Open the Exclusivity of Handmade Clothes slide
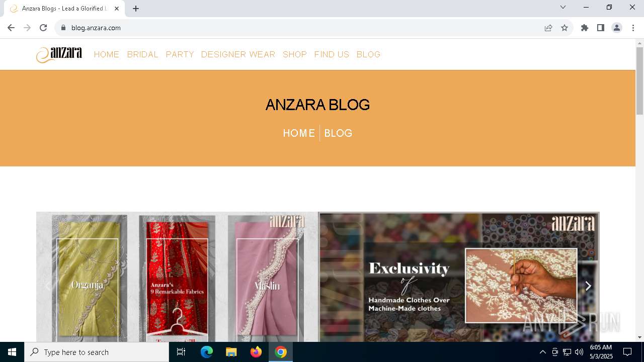The width and height of the screenshot is (644, 362). point(459,277)
